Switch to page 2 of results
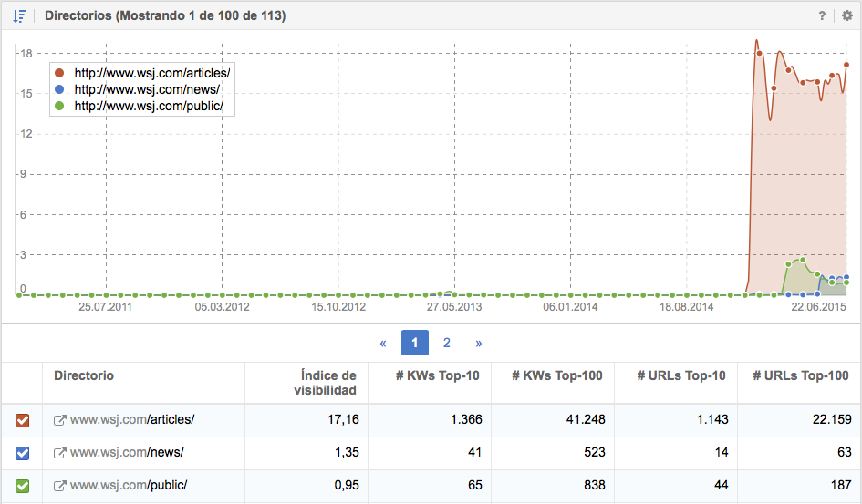This screenshot has height=504, width=862. (447, 344)
